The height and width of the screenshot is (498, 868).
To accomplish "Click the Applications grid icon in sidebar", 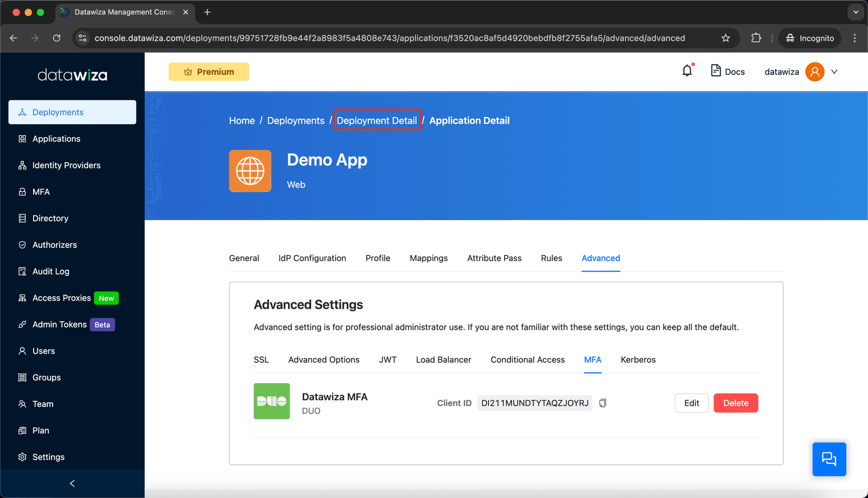I will tap(22, 139).
